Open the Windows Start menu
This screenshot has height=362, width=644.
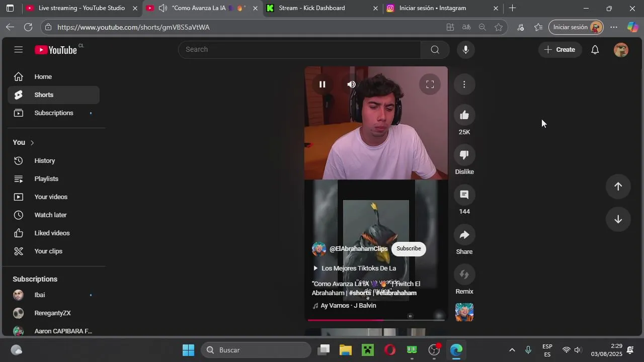[x=189, y=350]
